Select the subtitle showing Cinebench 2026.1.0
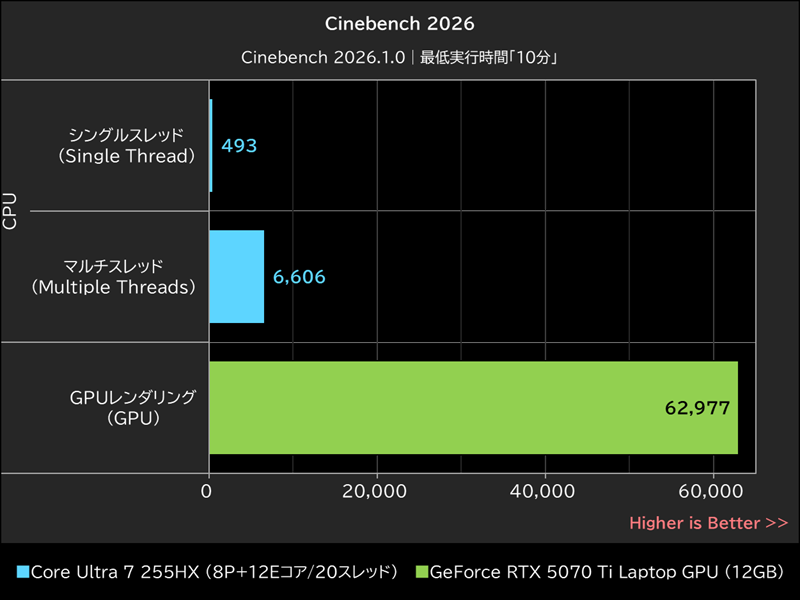 (x=400, y=59)
